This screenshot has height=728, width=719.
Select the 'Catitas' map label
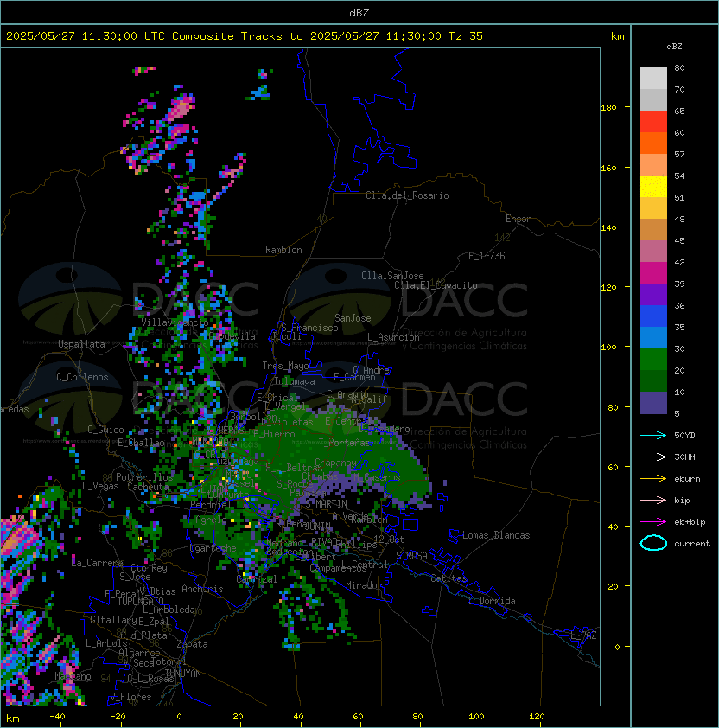(449, 578)
